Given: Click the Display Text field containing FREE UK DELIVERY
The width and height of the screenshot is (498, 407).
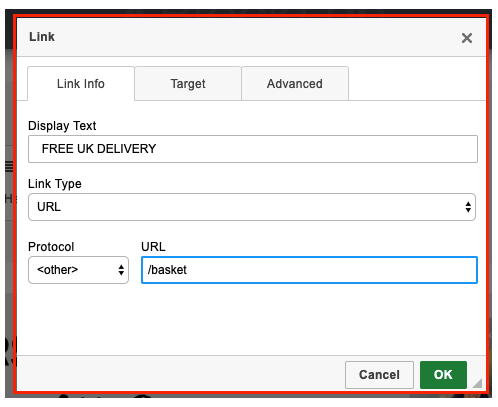Looking at the screenshot, I should (x=253, y=149).
